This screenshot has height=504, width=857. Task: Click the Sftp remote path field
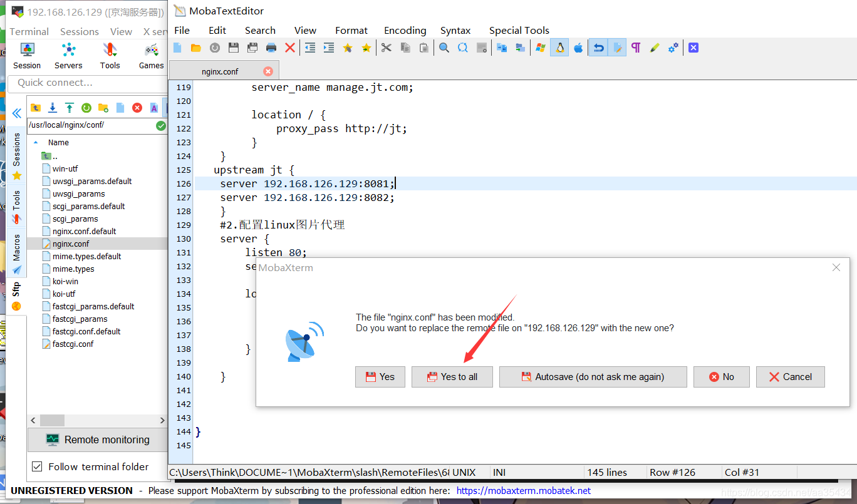pyautogui.click(x=90, y=125)
